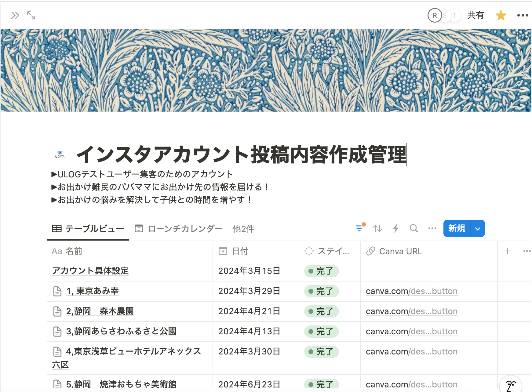Viewport: 532px width, 392px height.
Task: Click the page icon beside 1, 東京あみ幸
Action: coord(57,291)
